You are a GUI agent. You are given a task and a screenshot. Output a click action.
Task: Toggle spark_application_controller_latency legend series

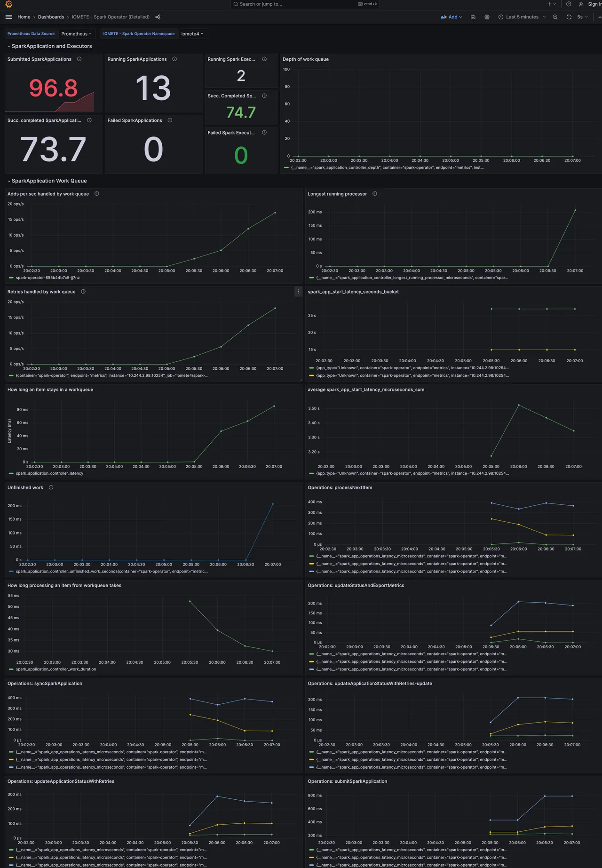49,473
